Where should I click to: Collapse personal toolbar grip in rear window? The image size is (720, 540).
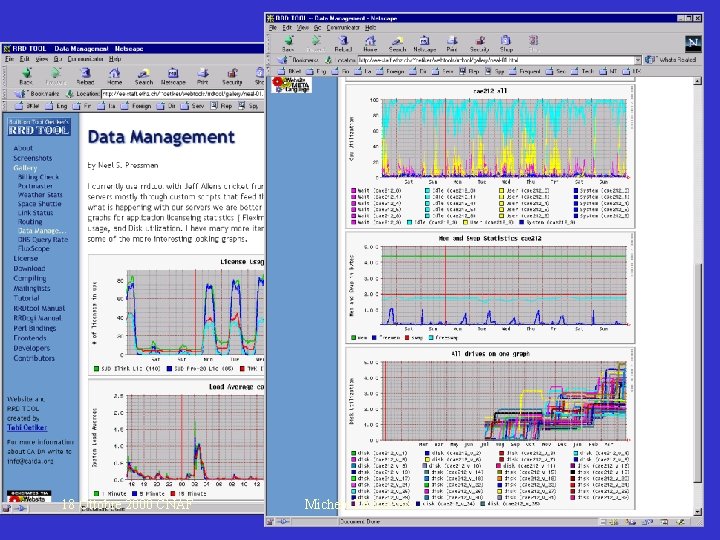point(6,106)
